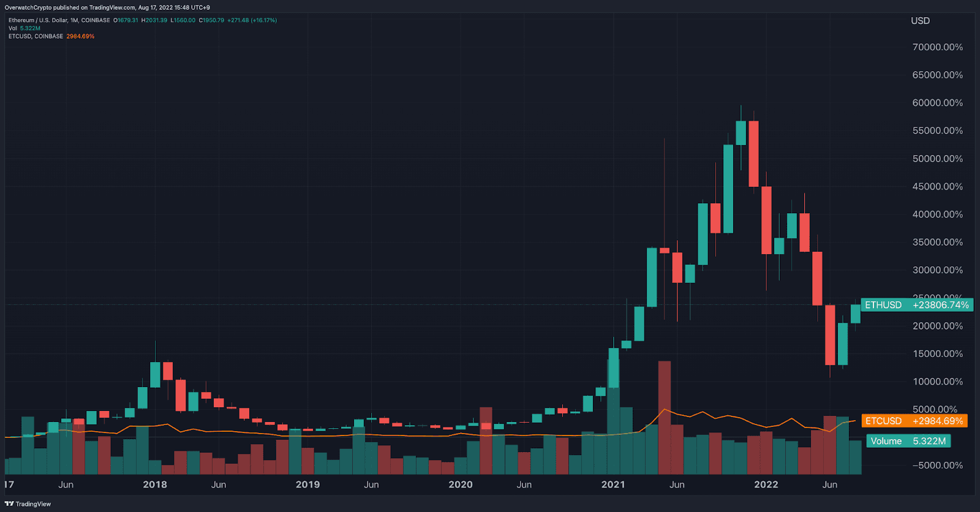Click the 2019 marker on time axis
This screenshot has height=512, width=980.
(x=307, y=484)
